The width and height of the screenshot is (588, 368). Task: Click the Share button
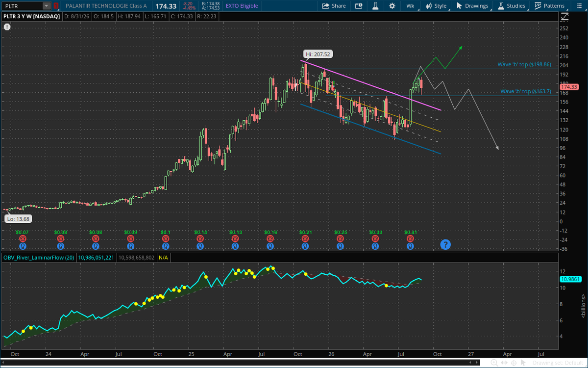tap(334, 6)
